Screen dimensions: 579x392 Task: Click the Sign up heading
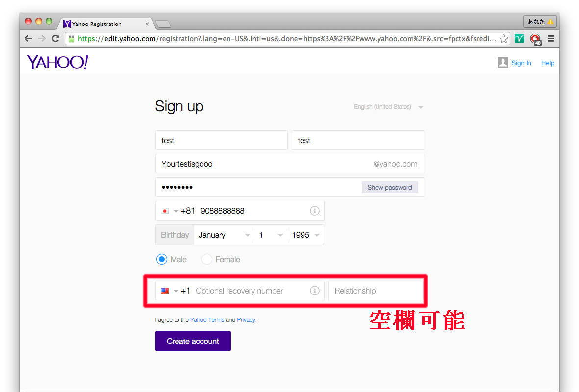(x=179, y=107)
